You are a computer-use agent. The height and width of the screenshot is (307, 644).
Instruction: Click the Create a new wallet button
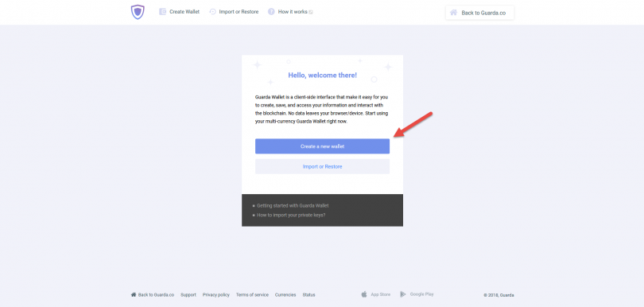pyautogui.click(x=323, y=146)
